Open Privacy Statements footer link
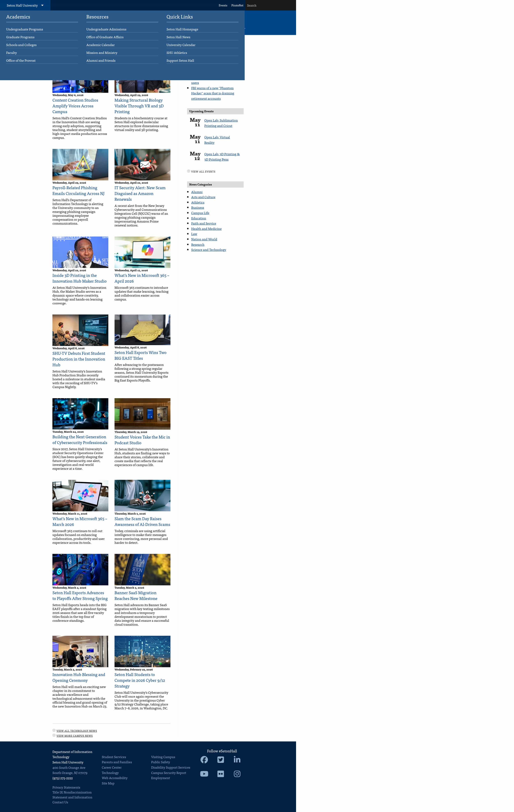 click(66, 787)
